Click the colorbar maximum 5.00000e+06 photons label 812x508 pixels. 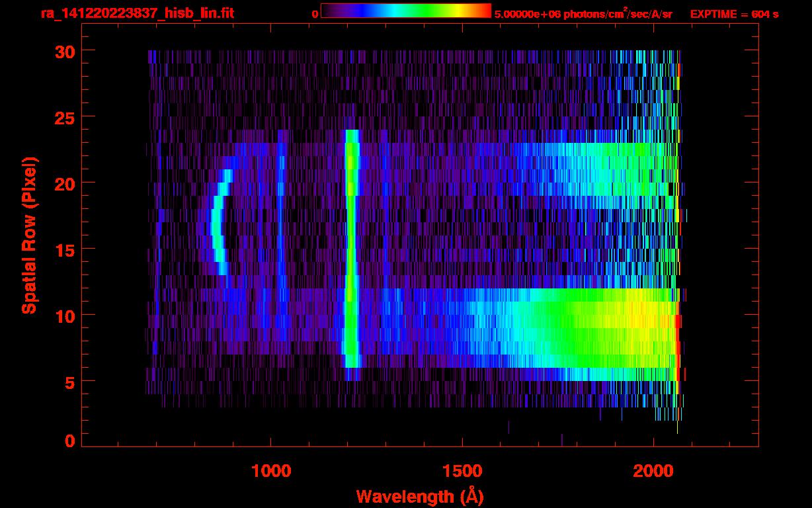[583, 14]
